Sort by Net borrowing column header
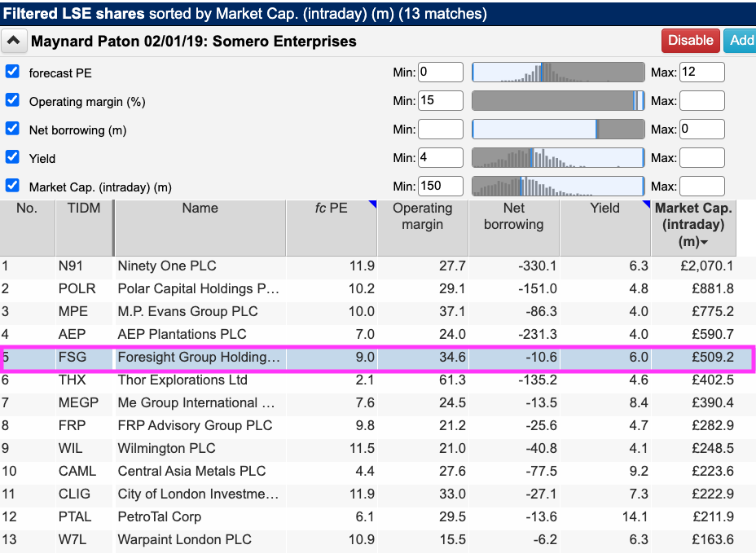The height and width of the screenshot is (558, 756). click(x=514, y=227)
